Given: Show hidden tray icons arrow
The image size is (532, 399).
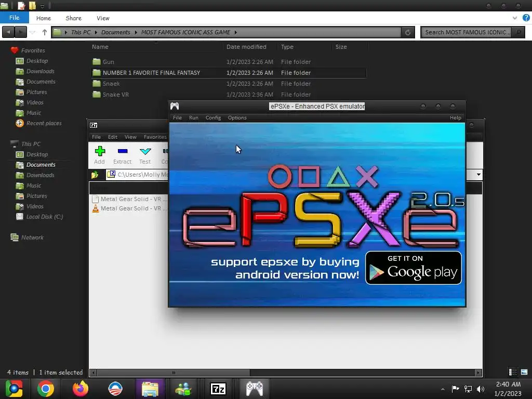Looking at the screenshot, I should point(443,389).
